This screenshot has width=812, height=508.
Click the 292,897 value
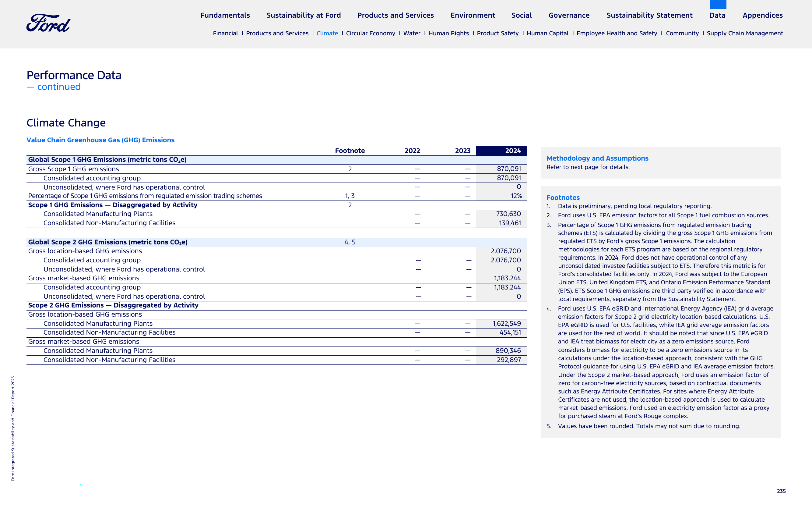pos(509,360)
